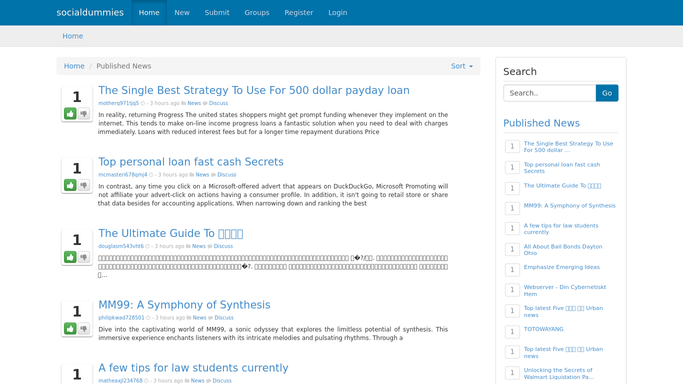Focus the Search input field
This screenshot has width=683, height=384.
pos(550,93)
